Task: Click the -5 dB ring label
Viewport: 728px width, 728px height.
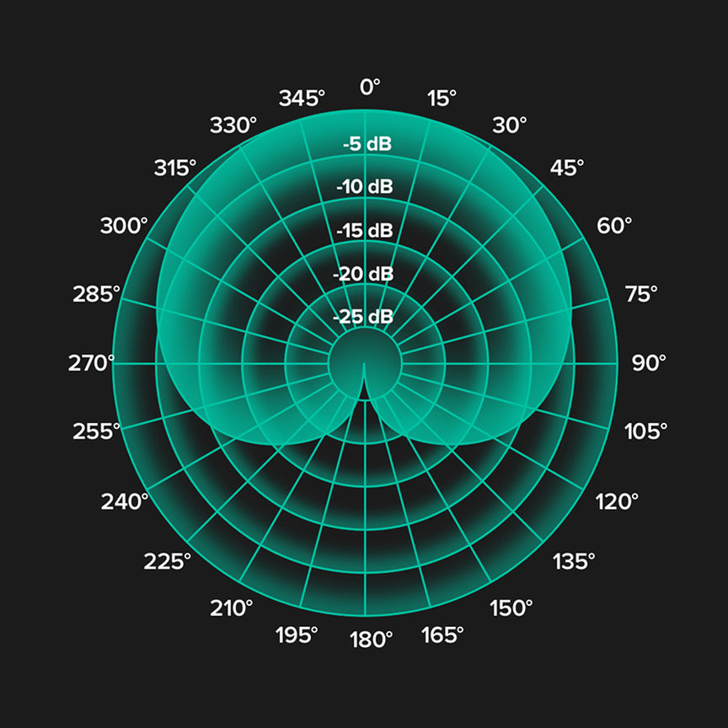Action: point(367,144)
